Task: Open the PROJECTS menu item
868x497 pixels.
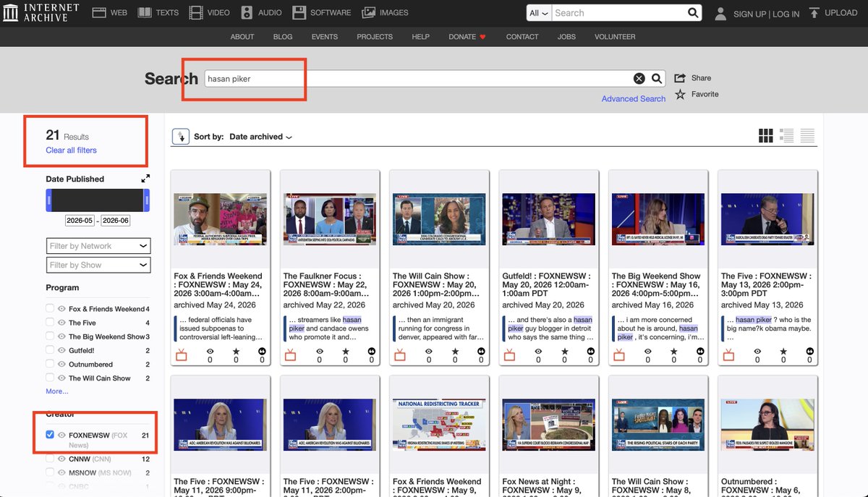Action: 375,37
